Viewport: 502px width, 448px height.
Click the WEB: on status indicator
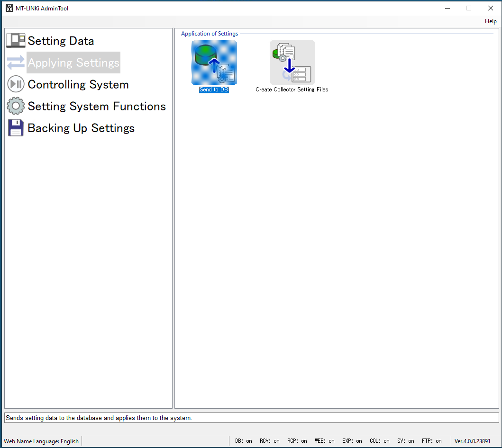(x=325, y=441)
